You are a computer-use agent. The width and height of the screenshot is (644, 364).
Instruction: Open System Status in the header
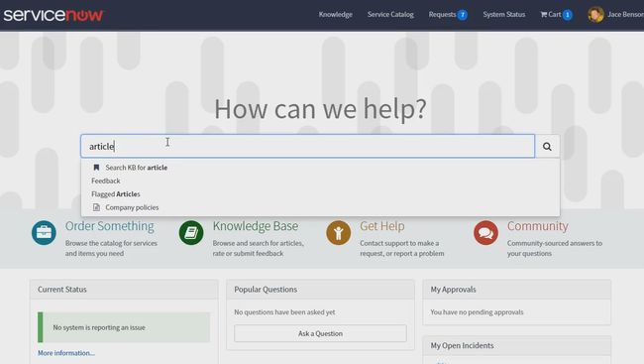(504, 15)
